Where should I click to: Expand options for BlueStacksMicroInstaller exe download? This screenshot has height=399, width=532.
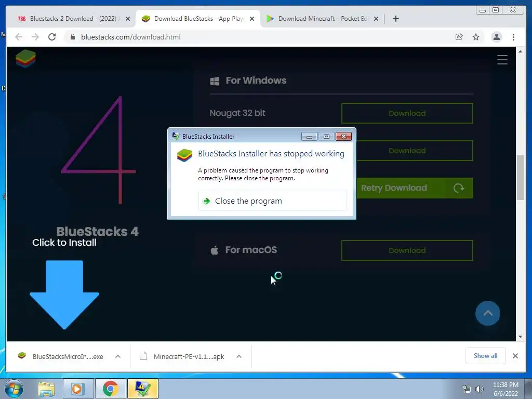118,356
